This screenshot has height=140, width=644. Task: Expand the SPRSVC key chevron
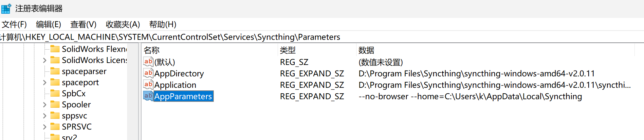[x=45, y=127]
